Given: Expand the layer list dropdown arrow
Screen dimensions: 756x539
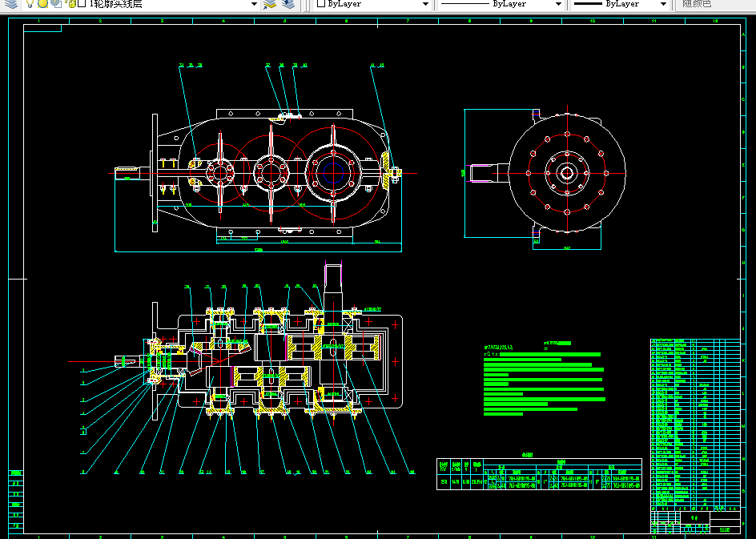Looking at the screenshot, I should 254,4.
